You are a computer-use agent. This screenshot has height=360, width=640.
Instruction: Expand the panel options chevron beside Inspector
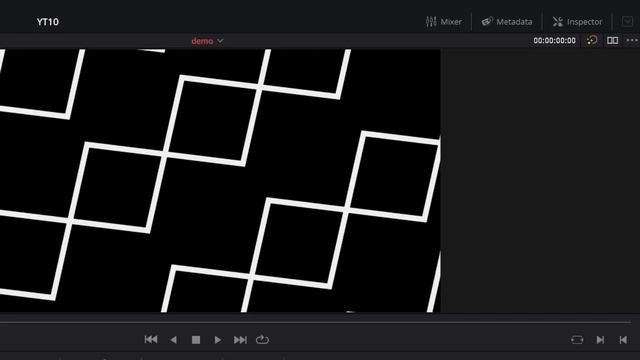pos(627,22)
